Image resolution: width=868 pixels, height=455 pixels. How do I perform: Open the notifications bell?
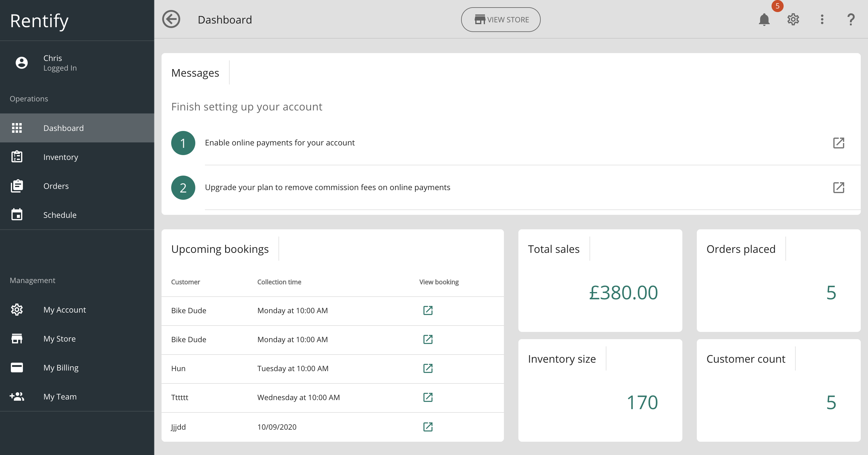click(x=764, y=20)
